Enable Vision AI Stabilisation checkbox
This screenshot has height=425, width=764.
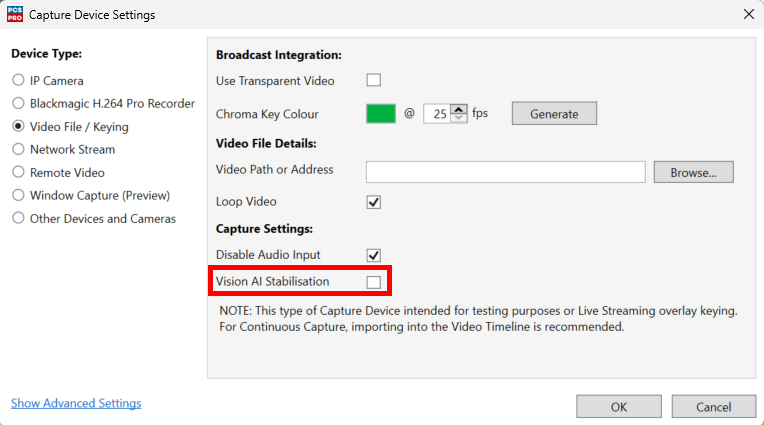tap(374, 282)
